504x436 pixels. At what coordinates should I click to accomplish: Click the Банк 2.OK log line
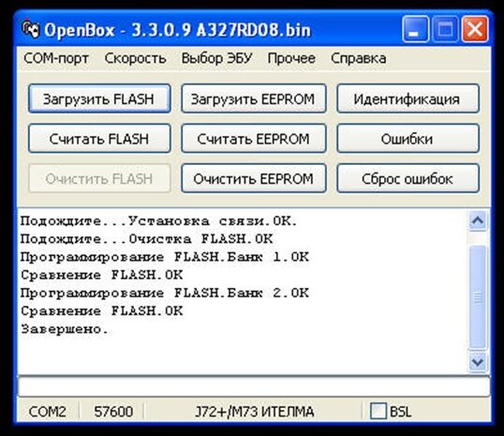tap(165, 293)
